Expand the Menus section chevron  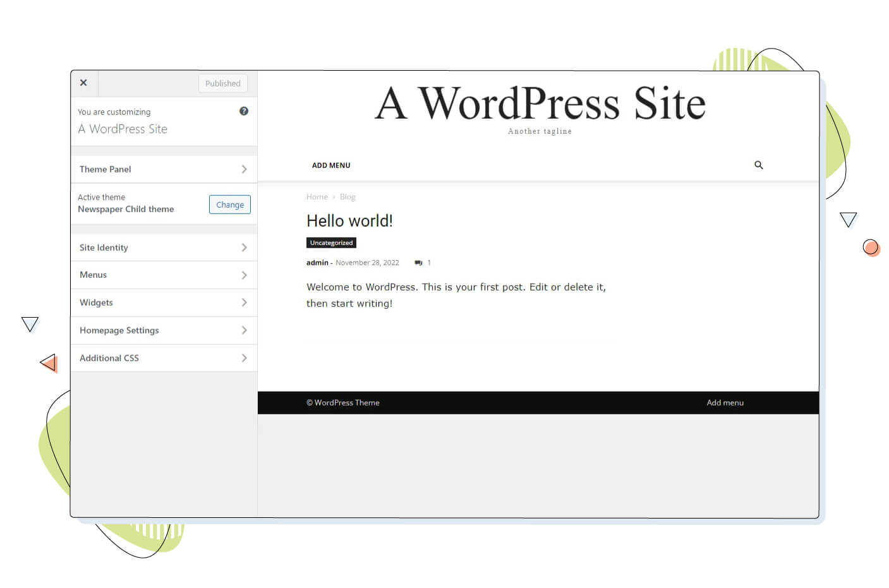244,275
